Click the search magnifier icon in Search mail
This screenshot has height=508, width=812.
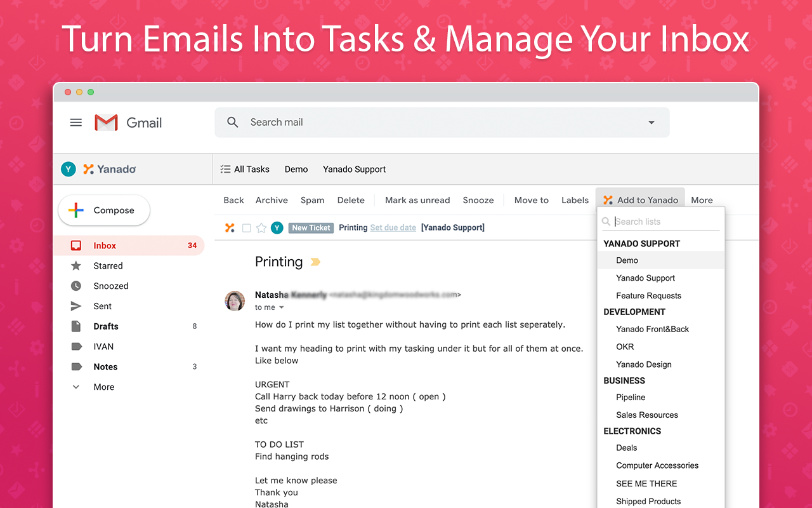click(232, 122)
